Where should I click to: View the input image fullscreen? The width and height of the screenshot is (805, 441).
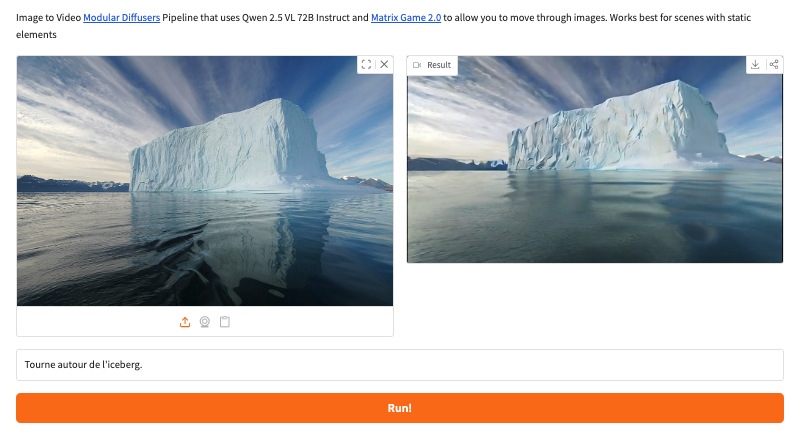click(366, 64)
